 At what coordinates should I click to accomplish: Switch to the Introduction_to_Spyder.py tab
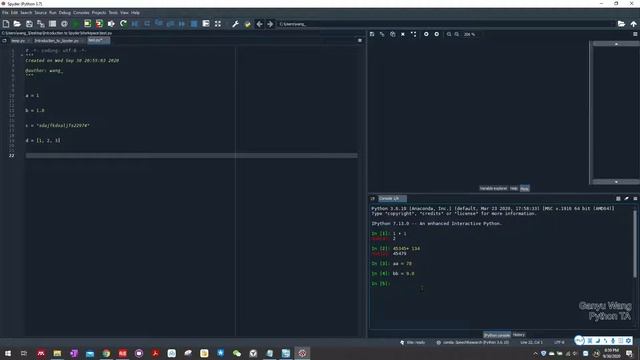pos(58,41)
